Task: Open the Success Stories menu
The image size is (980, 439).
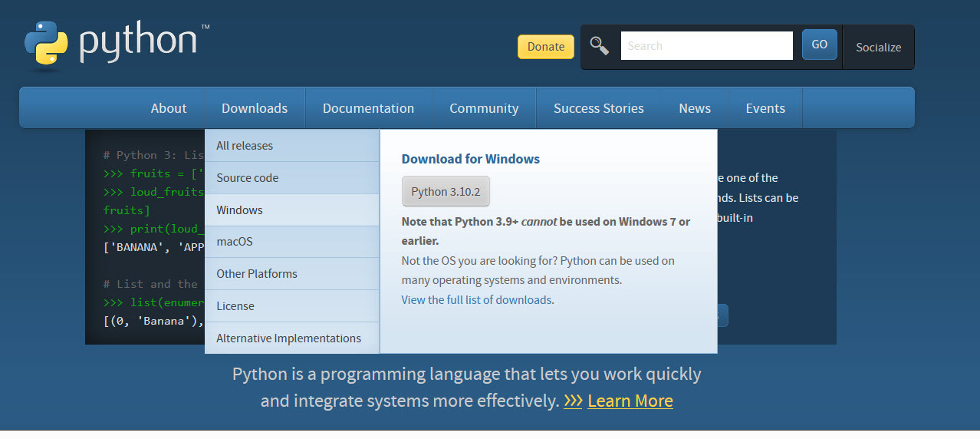Action: pos(599,108)
